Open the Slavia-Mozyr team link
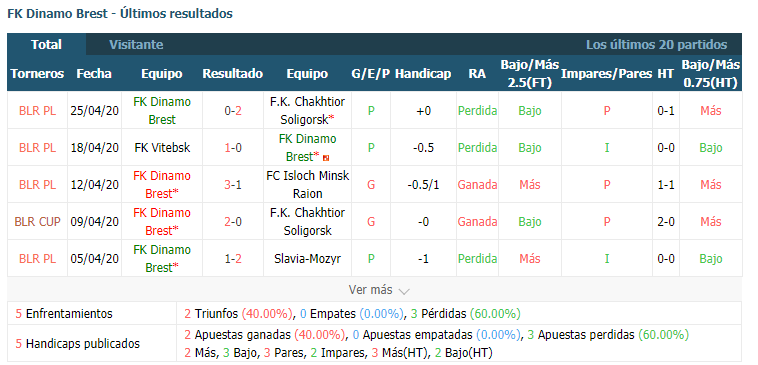The height and width of the screenshot is (365, 758). tap(307, 259)
